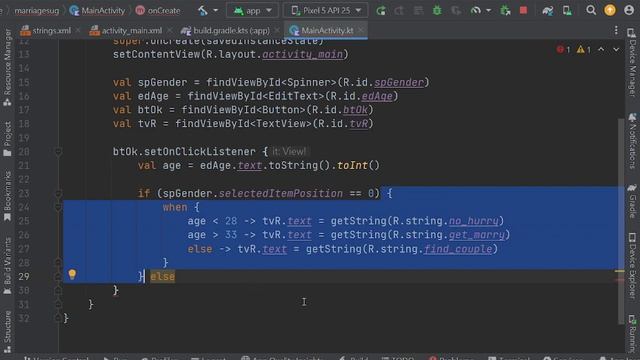Click the 'it: View!' inlay hint
640x360 pixels.
289,152
